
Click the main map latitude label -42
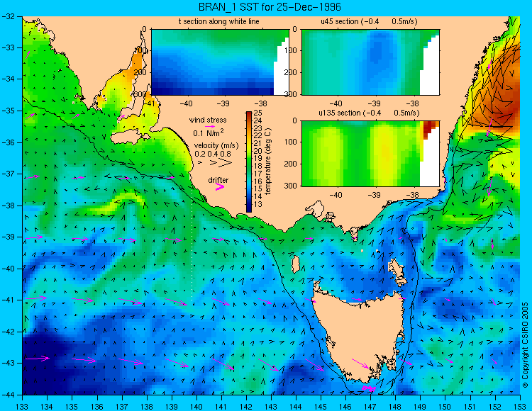8,332
